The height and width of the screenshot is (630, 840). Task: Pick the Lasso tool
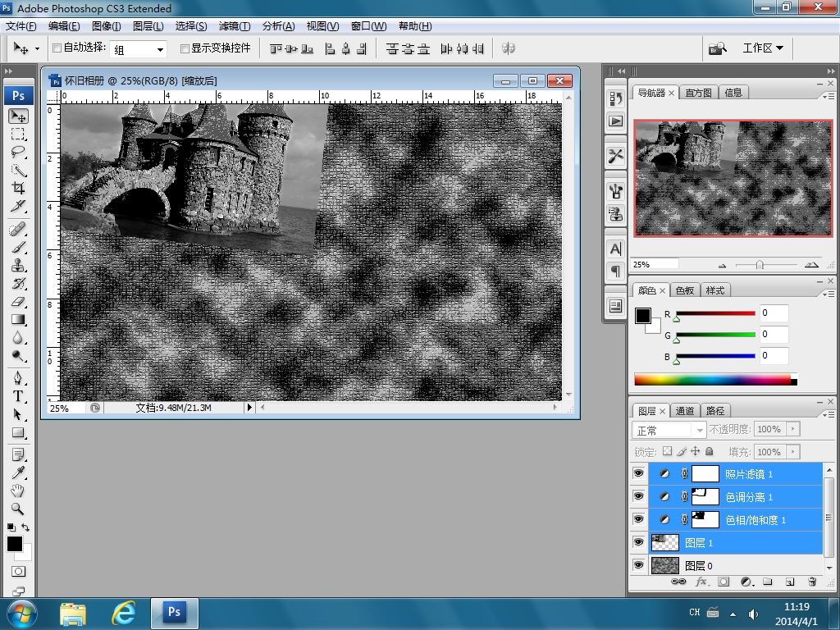[18, 153]
